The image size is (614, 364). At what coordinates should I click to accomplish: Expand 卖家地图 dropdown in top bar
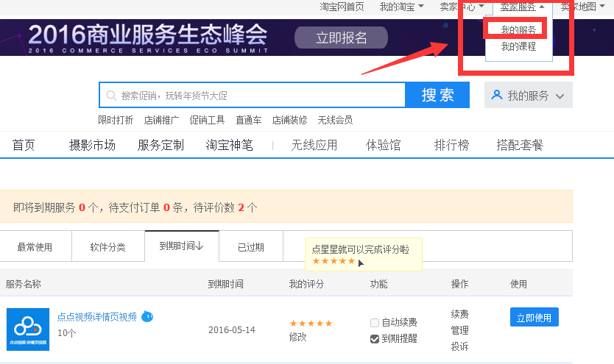(582, 7)
